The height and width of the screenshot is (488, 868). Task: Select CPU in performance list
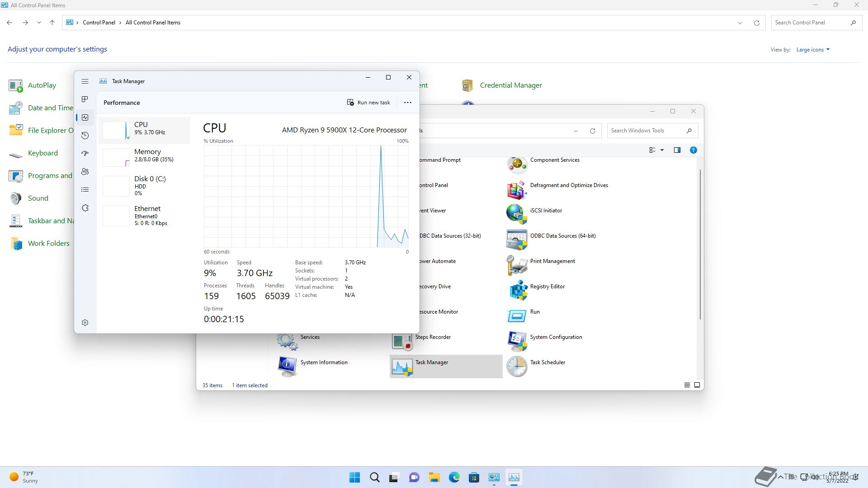tap(144, 130)
